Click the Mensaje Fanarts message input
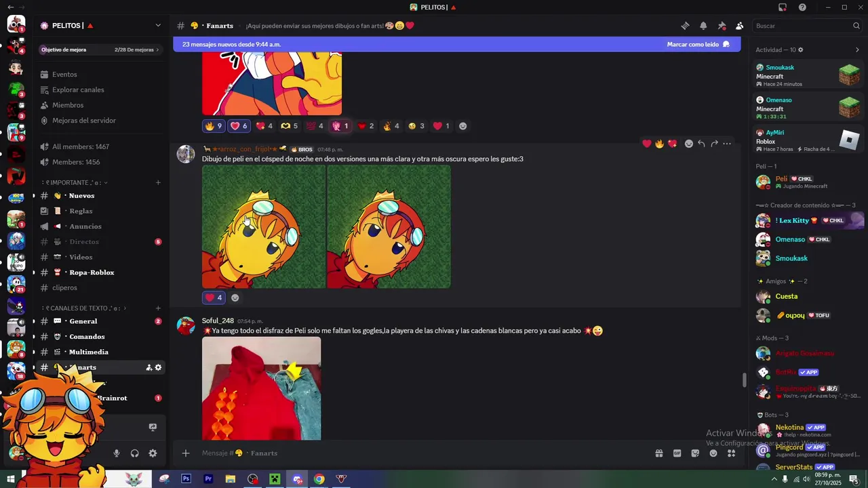Screen dimensions: 868x488 pyautogui.click(x=420, y=453)
